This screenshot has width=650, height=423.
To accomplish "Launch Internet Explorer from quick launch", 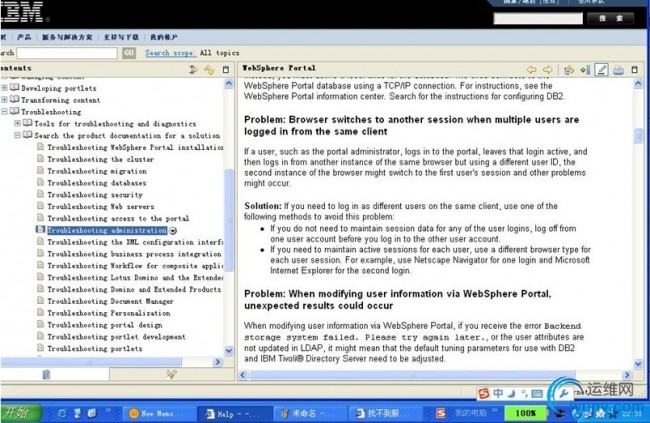I will coord(62,413).
